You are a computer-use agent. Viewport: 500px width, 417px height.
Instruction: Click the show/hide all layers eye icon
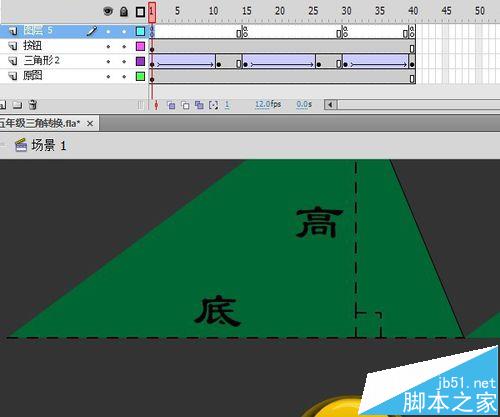[108, 12]
